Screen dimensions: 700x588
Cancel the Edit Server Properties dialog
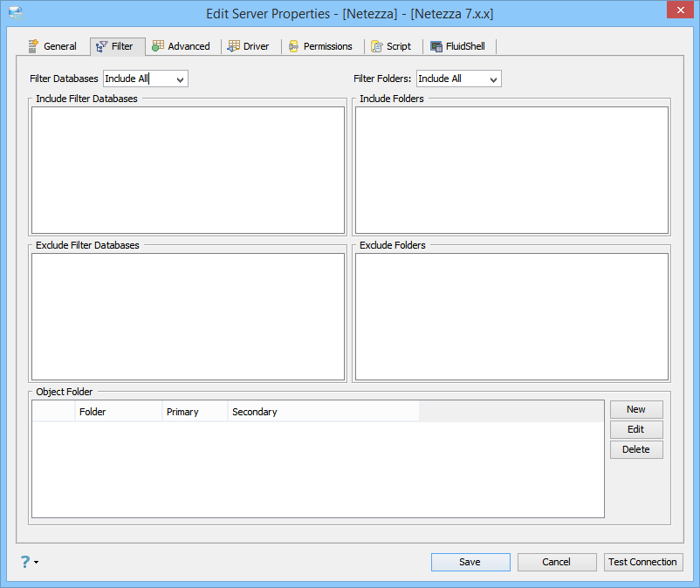coord(557,562)
